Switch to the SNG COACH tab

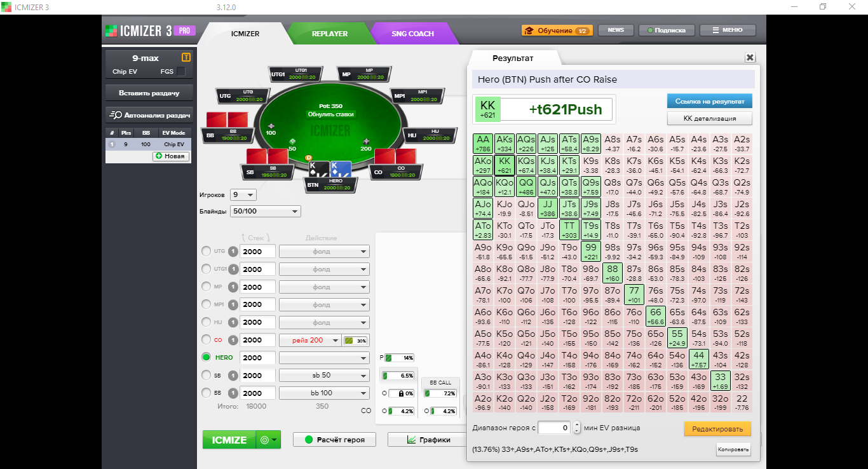pos(412,34)
